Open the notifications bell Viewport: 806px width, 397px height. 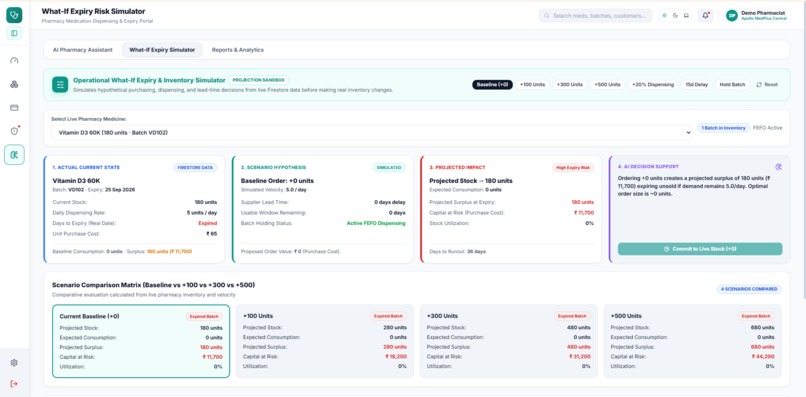(x=706, y=15)
